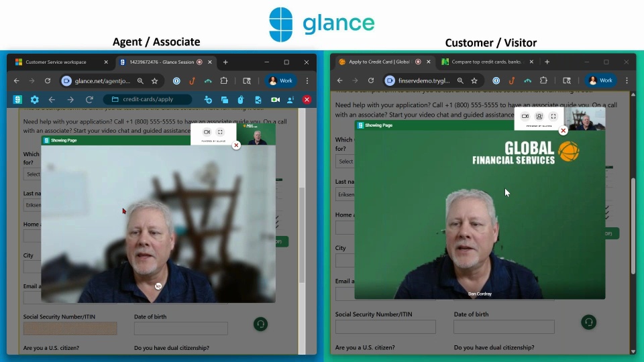This screenshot has height=362, width=644.
Task: Click orange hook extension in agent browser
Action: point(192,81)
